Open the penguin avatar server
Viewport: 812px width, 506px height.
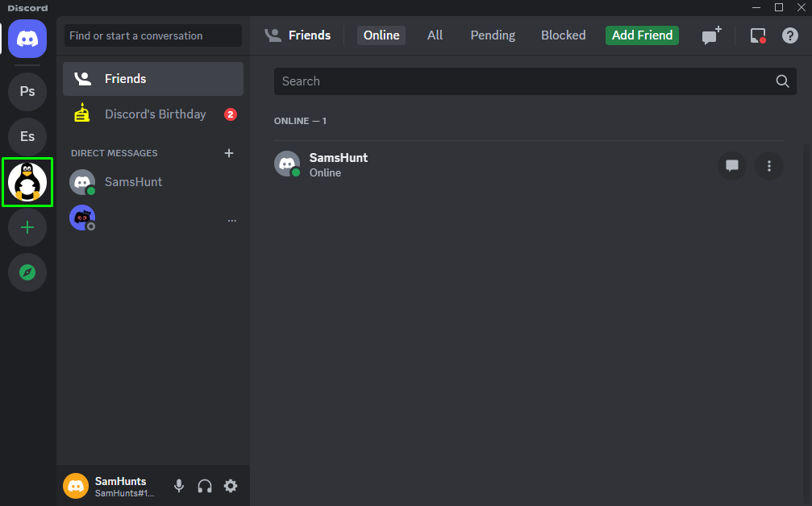coord(27,182)
